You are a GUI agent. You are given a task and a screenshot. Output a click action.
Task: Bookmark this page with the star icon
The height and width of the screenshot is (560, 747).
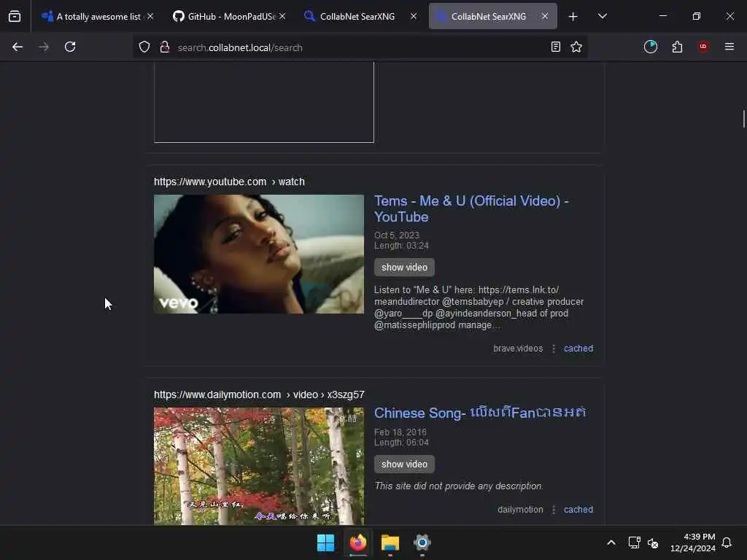pyautogui.click(x=576, y=47)
